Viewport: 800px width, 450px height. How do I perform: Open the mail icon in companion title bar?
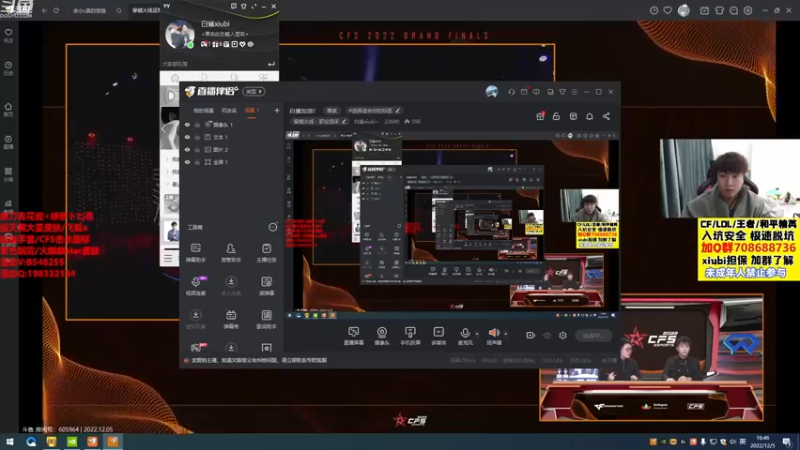pyautogui.click(x=524, y=92)
